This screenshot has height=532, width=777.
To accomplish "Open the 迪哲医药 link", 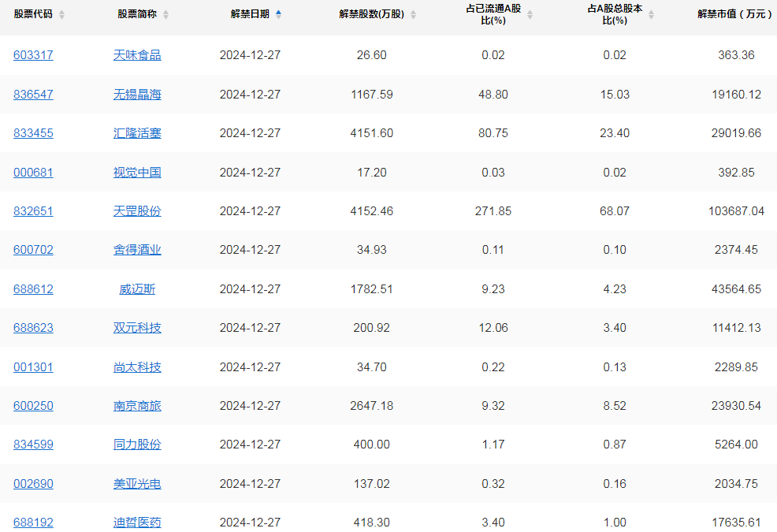I will (x=137, y=522).
